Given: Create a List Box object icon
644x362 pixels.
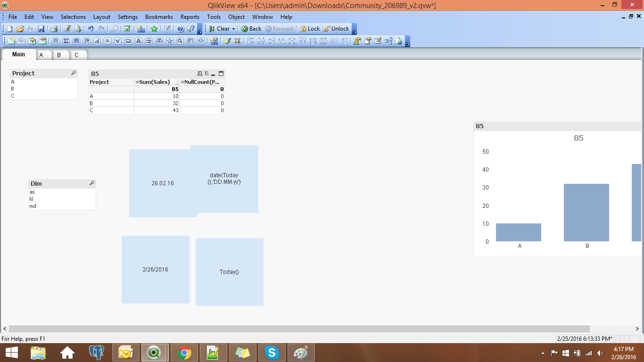Looking at the screenshot, I should tap(56, 41).
